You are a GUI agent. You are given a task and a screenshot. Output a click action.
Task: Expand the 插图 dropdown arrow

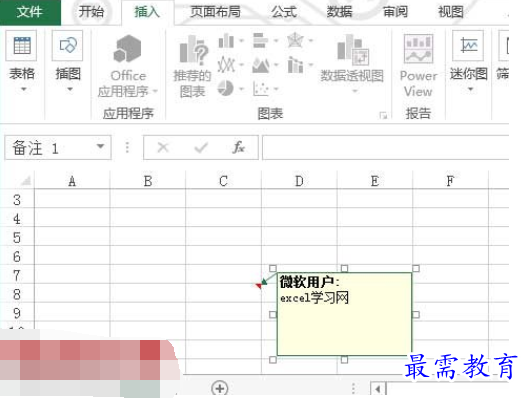(x=70, y=89)
